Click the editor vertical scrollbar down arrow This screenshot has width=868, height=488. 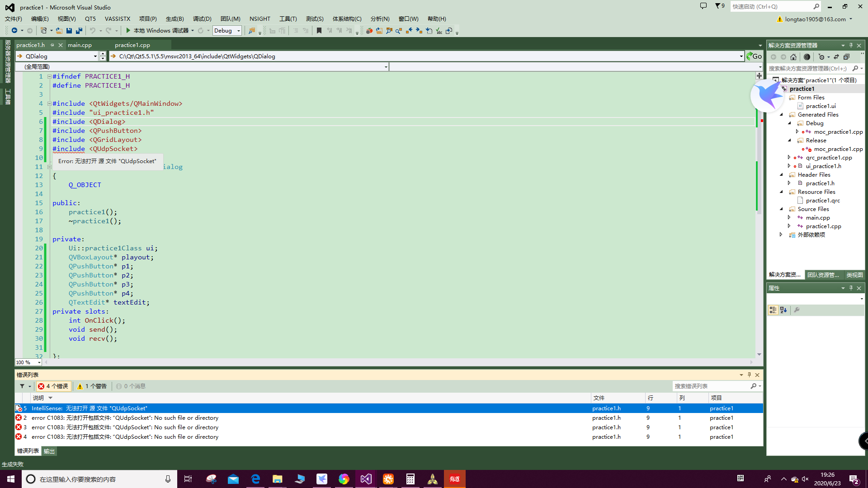[759, 354]
